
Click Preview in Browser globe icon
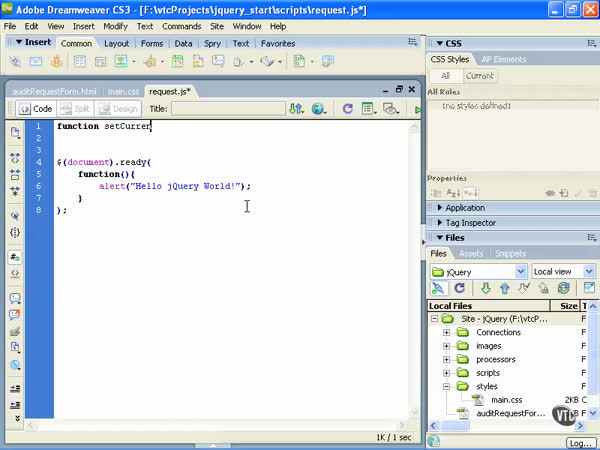pyautogui.click(x=319, y=109)
